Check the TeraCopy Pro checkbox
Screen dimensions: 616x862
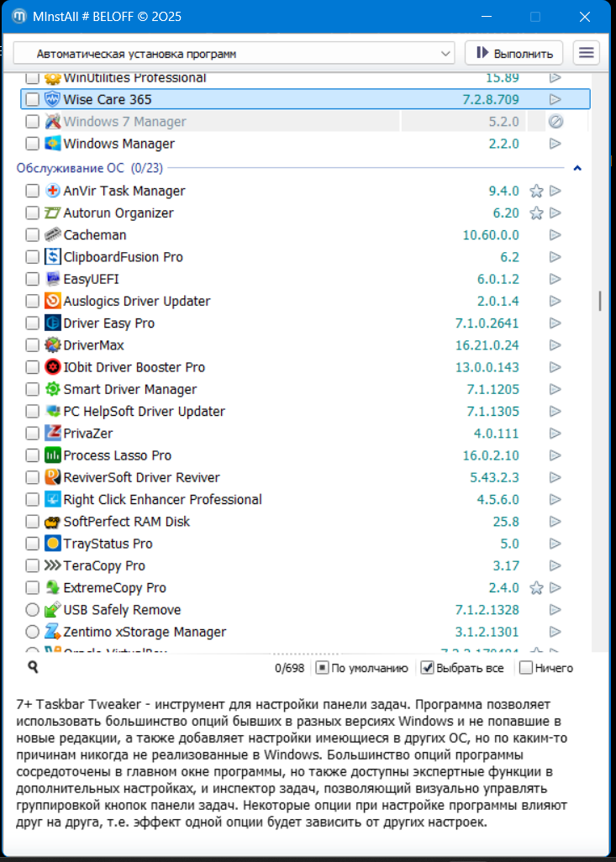32,565
